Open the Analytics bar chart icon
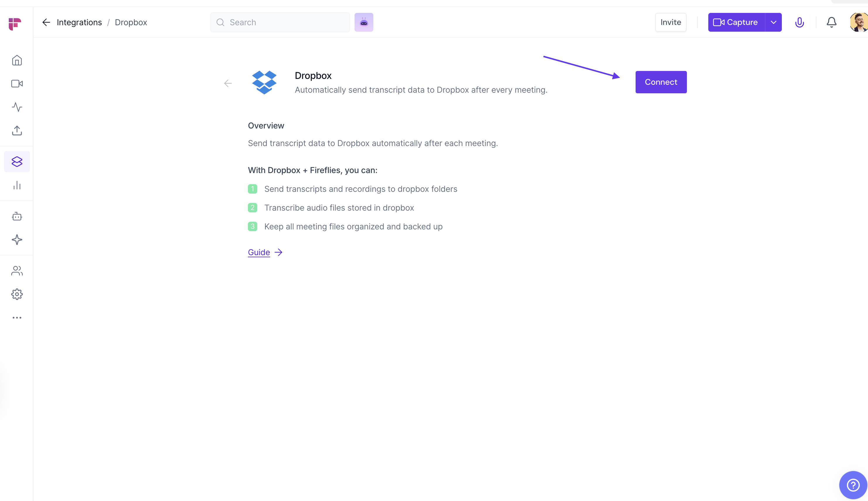The image size is (868, 501). click(17, 185)
